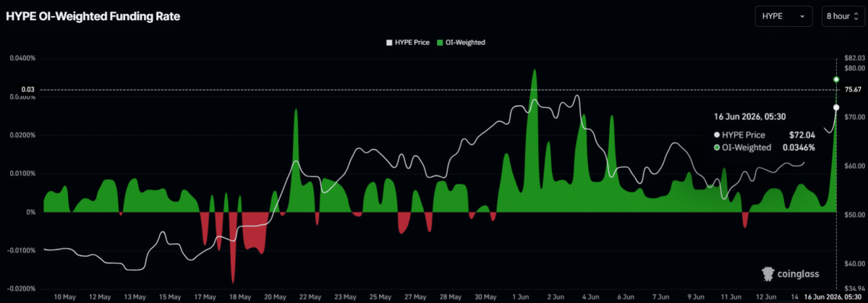Click the 10 May date label

point(65,297)
